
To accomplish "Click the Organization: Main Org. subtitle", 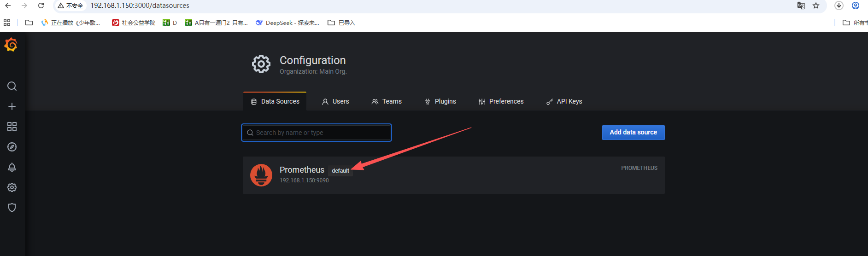I will coord(313,71).
